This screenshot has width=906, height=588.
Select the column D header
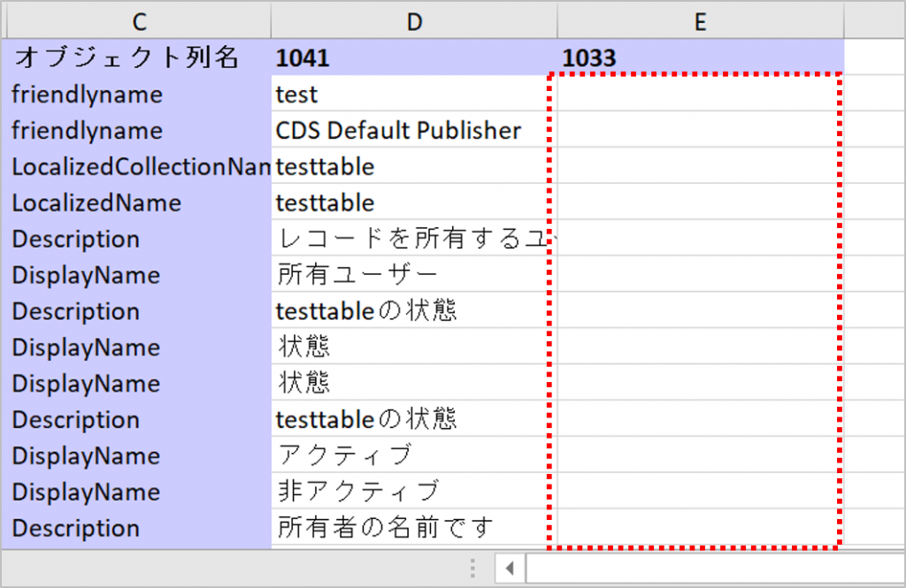[x=414, y=22]
